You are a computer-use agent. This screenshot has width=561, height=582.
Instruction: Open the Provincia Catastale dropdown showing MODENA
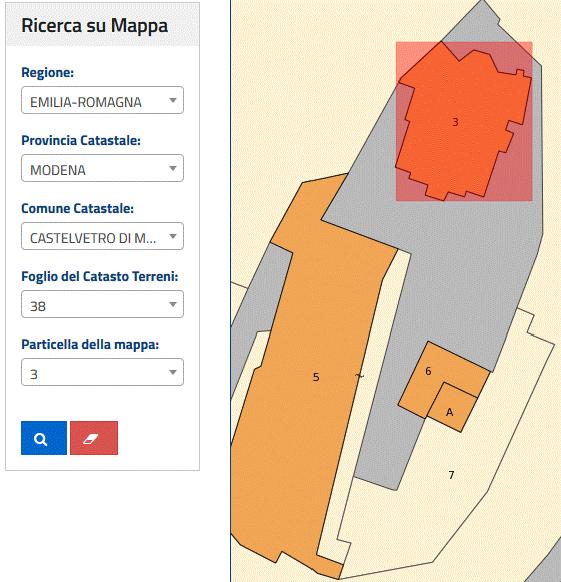click(x=102, y=168)
